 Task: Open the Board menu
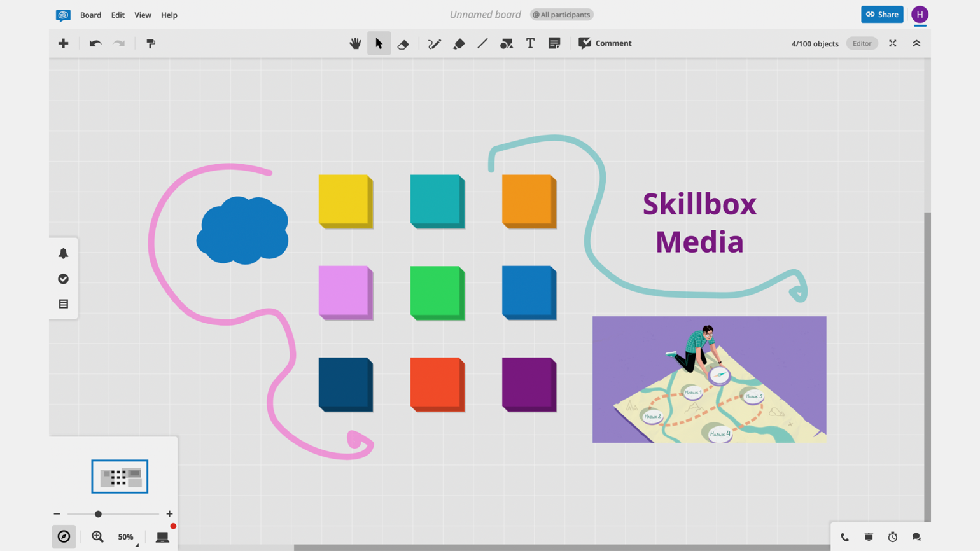click(x=90, y=15)
